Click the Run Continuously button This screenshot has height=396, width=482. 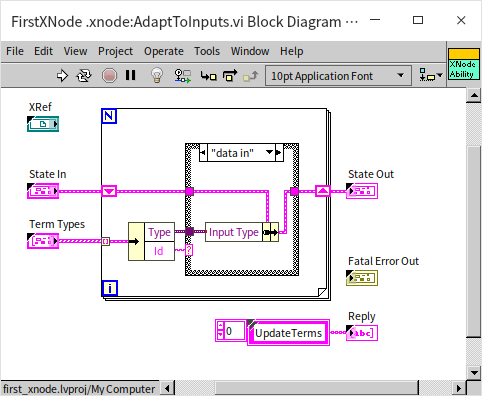[x=84, y=76]
